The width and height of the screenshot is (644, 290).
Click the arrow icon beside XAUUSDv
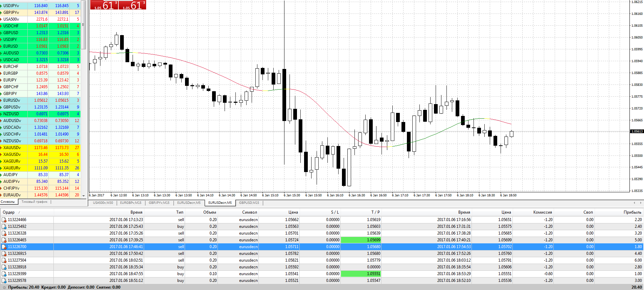1,148
